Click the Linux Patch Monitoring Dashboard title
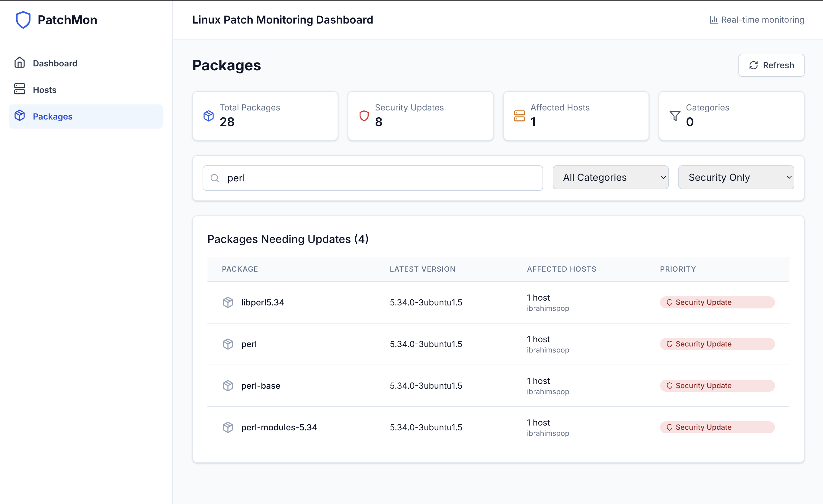823x504 pixels. 283,20
